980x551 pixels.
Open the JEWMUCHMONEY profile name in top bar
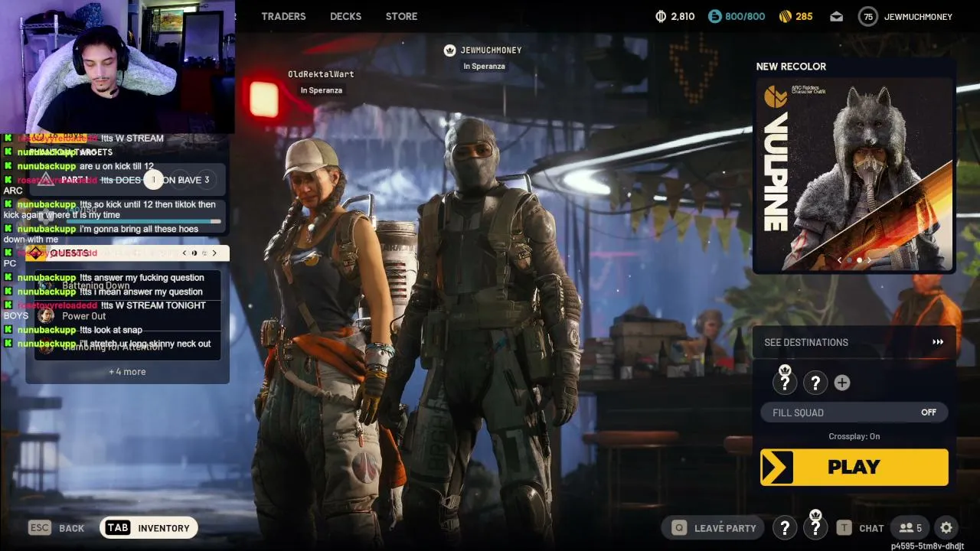point(918,16)
